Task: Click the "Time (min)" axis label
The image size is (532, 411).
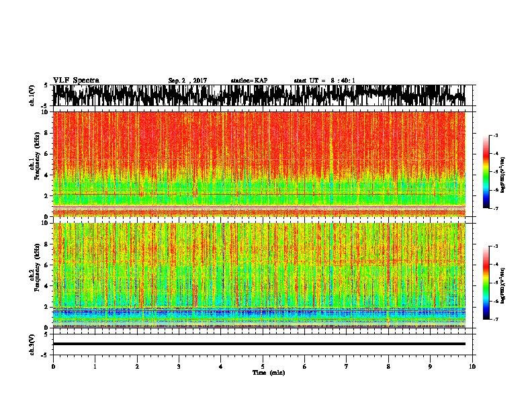Action: [269, 373]
